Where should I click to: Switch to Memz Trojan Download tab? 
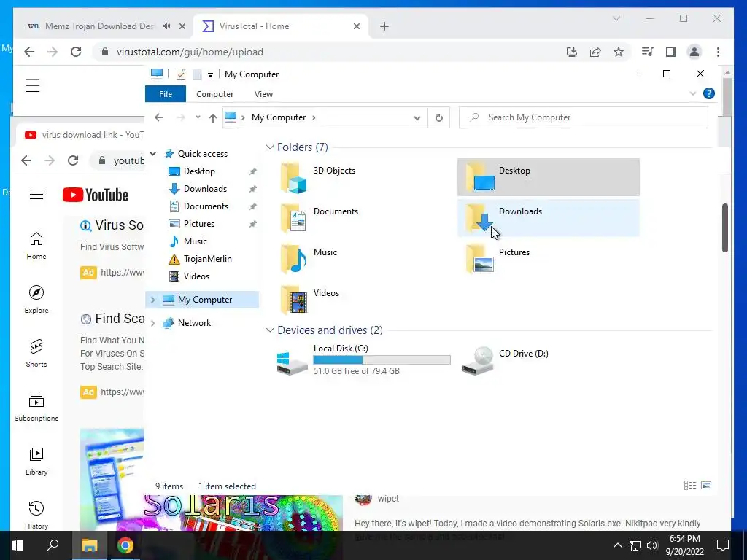[x=98, y=26]
